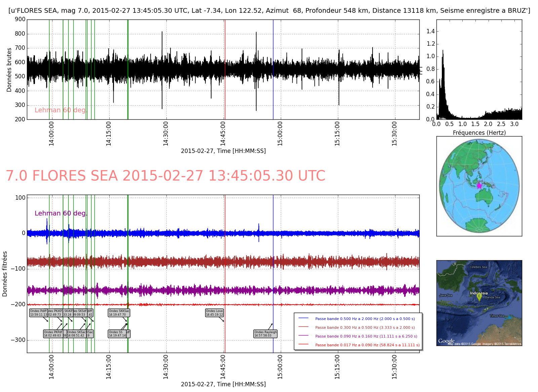Select the 0.500 Hz to 2.000 Hz legend entry
The width and height of the screenshot is (538, 392).
[365, 319]
